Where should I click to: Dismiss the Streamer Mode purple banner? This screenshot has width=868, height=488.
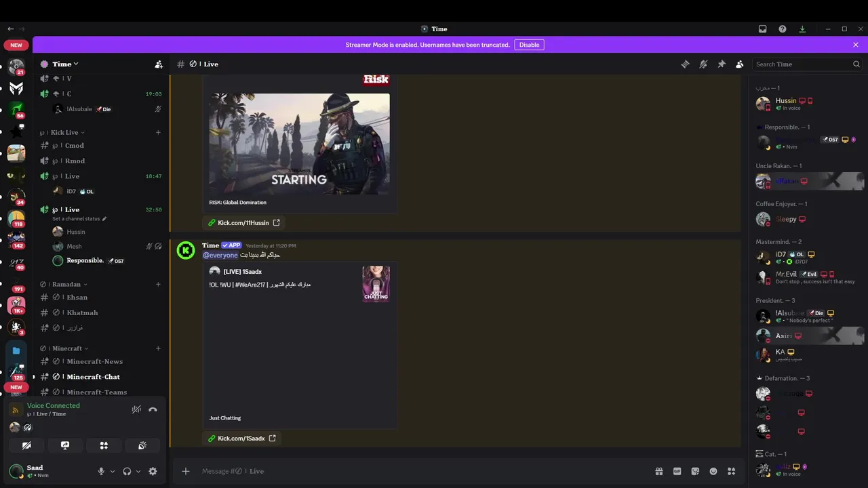856,45
